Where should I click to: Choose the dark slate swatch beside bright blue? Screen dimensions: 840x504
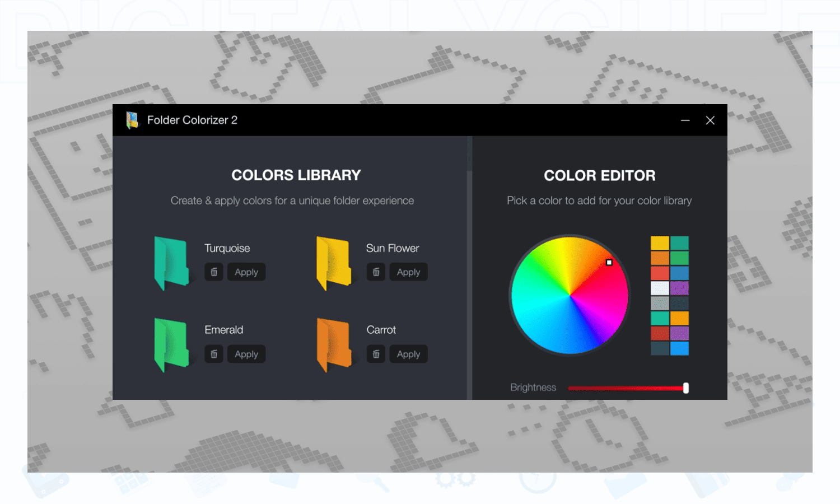660,348
